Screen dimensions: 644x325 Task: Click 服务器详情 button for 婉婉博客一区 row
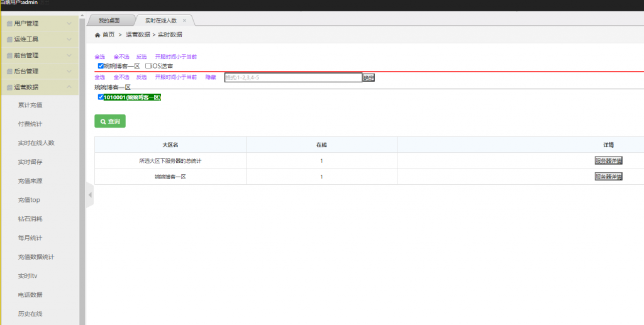click(608, 177)
